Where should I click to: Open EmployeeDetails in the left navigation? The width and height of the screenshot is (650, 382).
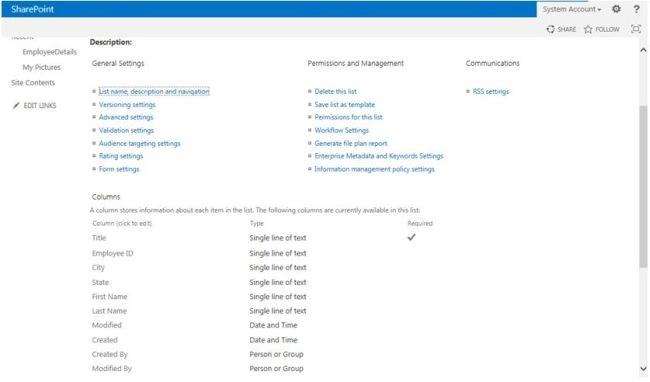click(x=50, y=52)
